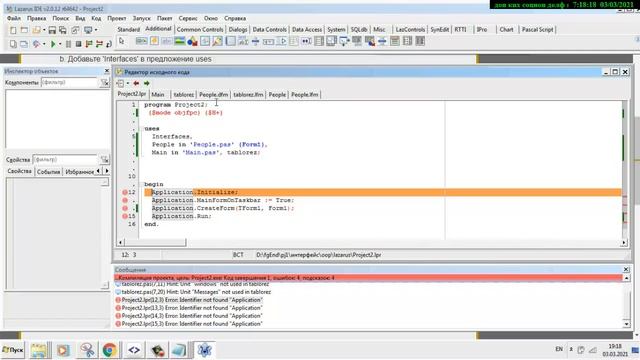Click the Step into debugger icon
Screen dimensions: 640x360
pos(89,44)
